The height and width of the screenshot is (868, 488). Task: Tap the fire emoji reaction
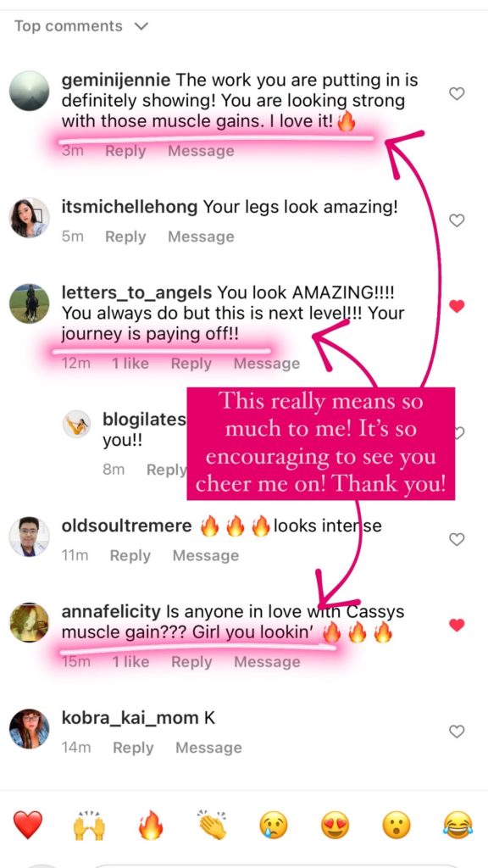(x=151, y=826)
